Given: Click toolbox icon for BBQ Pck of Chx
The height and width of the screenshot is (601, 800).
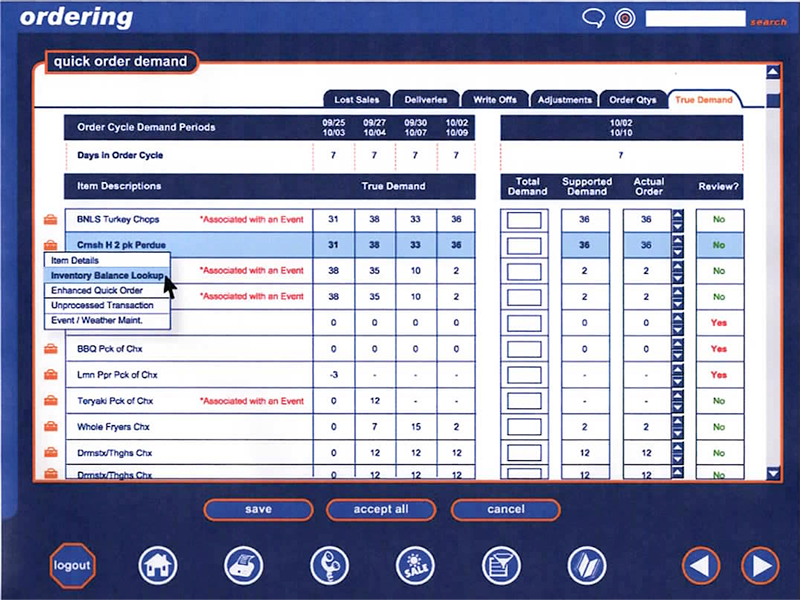Looking at the screenshot, I should 51,349.
